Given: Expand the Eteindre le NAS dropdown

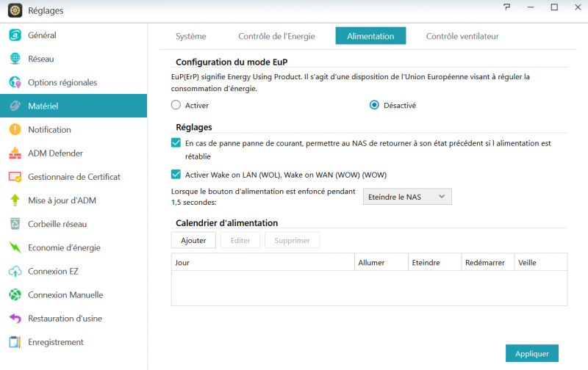Looking at the screenshot, I should pos(407,197).
